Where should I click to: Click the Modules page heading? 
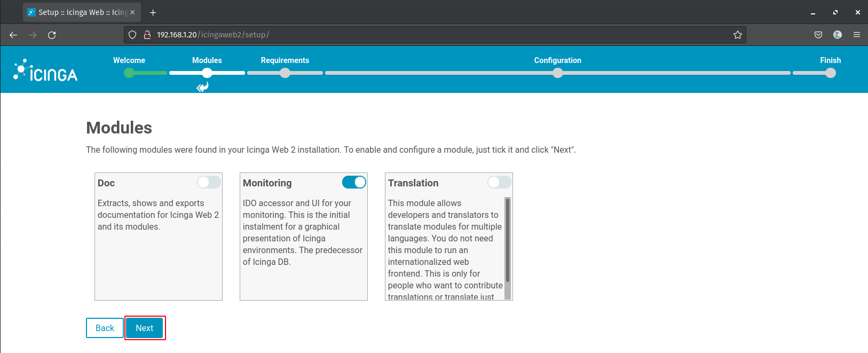coord(119,128)
